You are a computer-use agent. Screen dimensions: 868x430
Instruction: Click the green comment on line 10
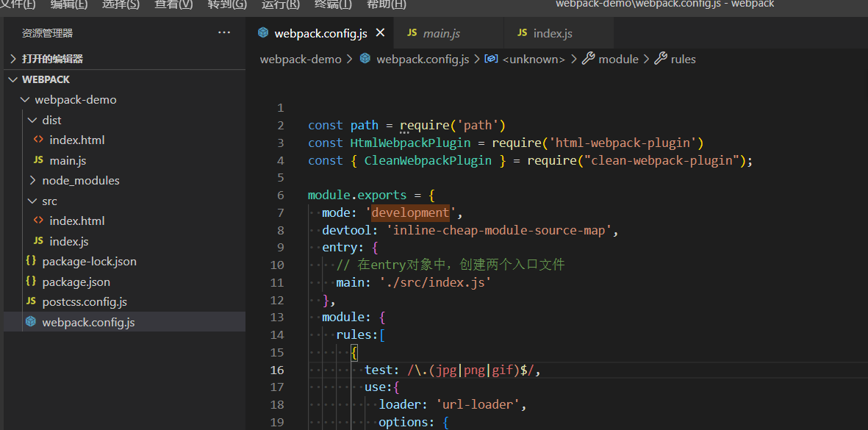(x=450, y=265)
